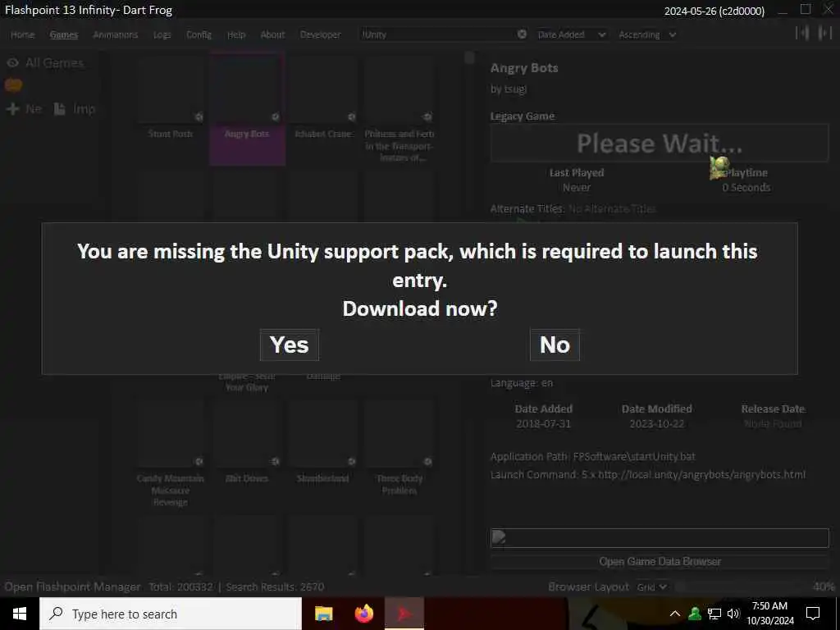Launch Firefox from taskbar
Image resolution: width=840 pixels, height=630 pixels.
point(364,614)
